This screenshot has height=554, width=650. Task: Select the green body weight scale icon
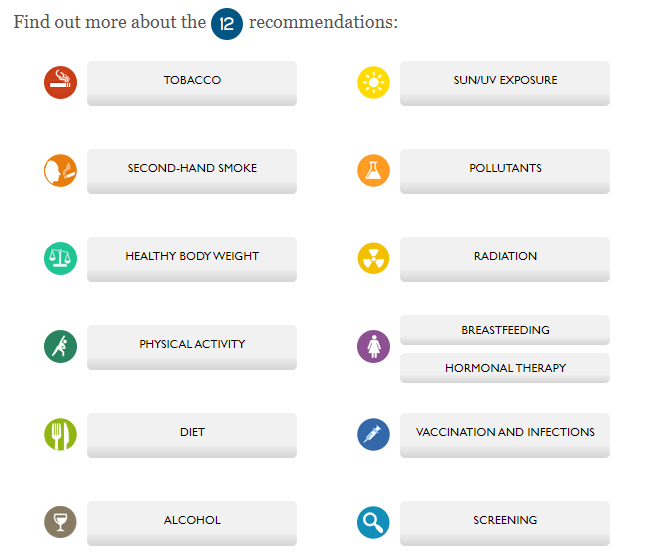point(60,258)
